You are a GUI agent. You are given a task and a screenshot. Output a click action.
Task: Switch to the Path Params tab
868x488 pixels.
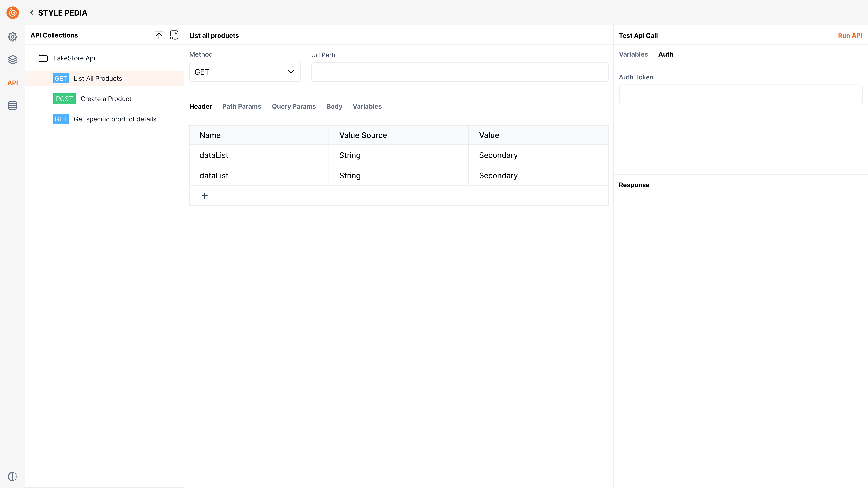tap(242, 106)
